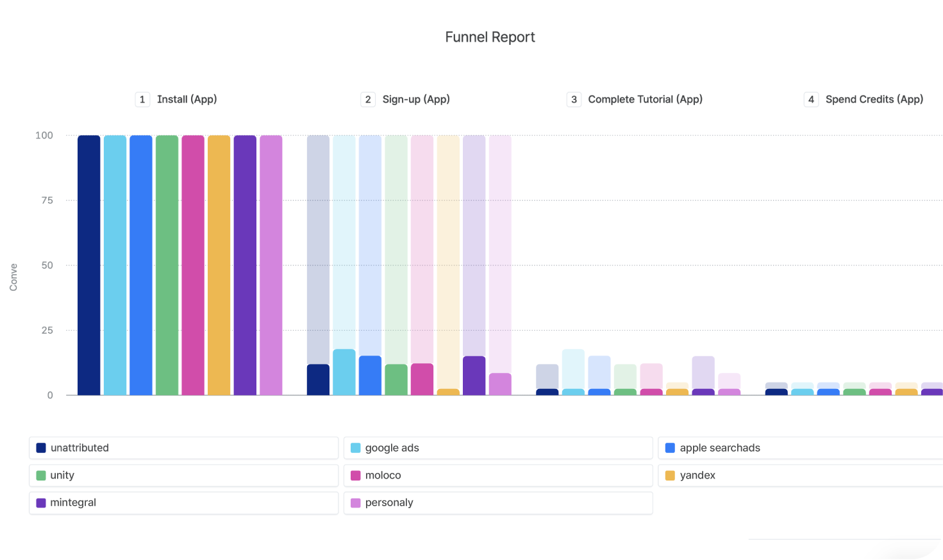Click the unattributed legend color swatch

point(41,448)
